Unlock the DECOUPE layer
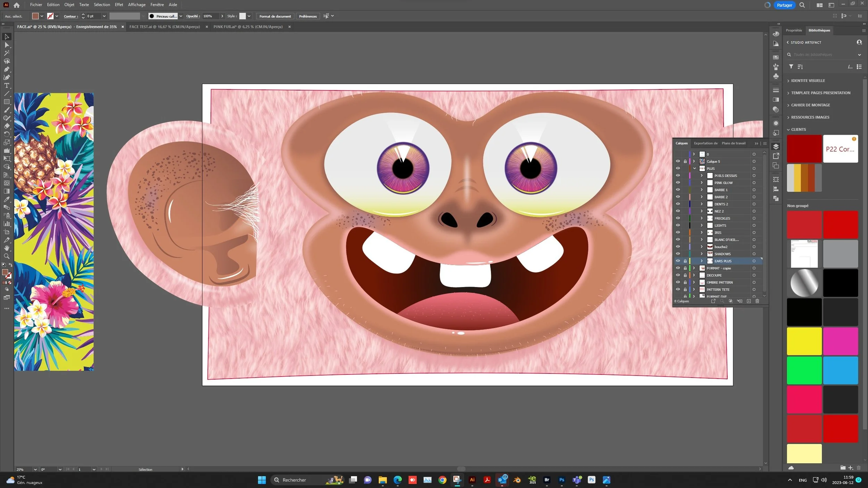Image resolution: width=868 pixels, height=488 pixels. pos(685,275)
